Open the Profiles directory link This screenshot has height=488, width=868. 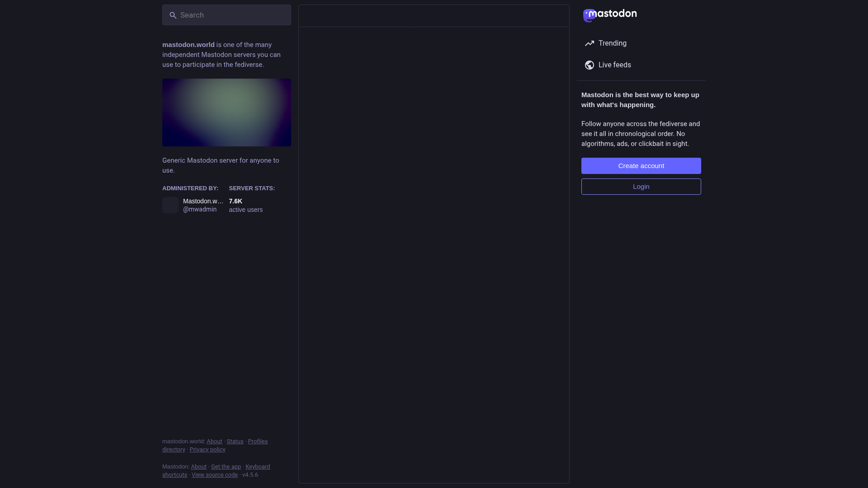coord(257,441)
